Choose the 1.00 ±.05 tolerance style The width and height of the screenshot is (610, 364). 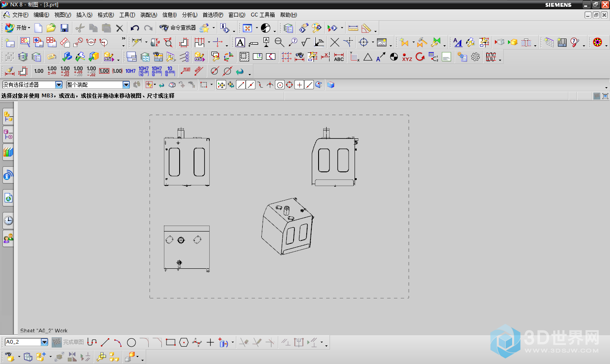(x=52, y=71)
